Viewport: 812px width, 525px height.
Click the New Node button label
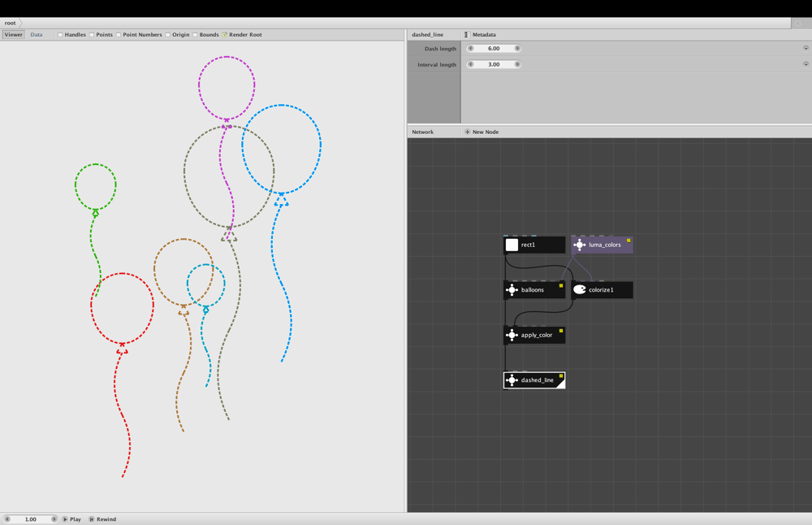point(486,132)
